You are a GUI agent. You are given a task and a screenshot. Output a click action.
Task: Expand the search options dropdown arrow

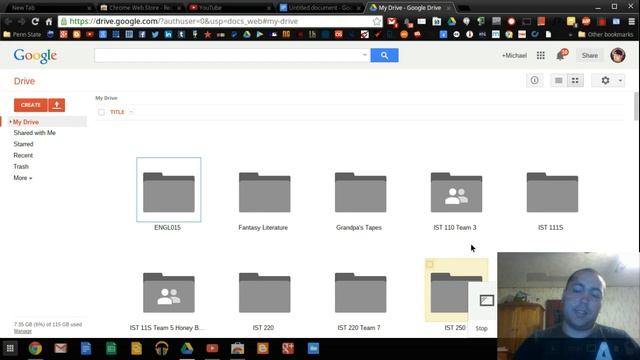coord(364,55)
